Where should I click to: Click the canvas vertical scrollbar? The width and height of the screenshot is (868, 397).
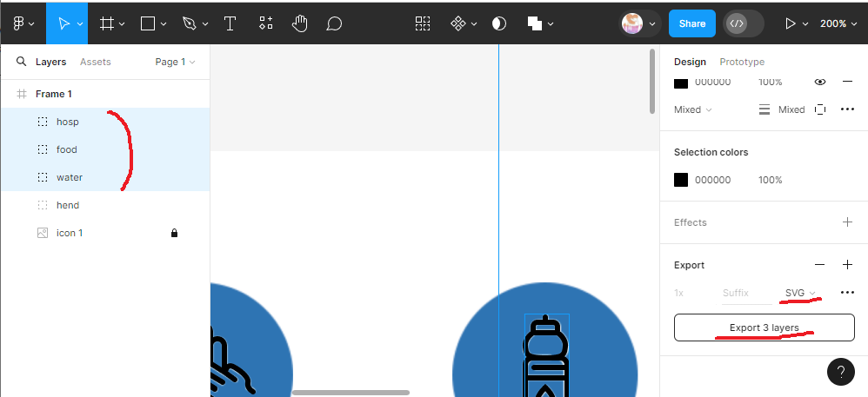[x=652, y=82]
